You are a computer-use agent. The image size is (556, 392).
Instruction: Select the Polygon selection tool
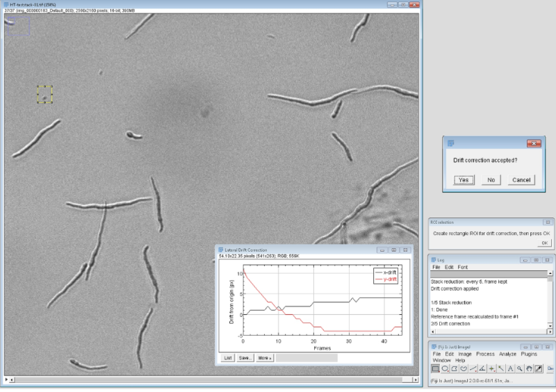tap(455, 369)
